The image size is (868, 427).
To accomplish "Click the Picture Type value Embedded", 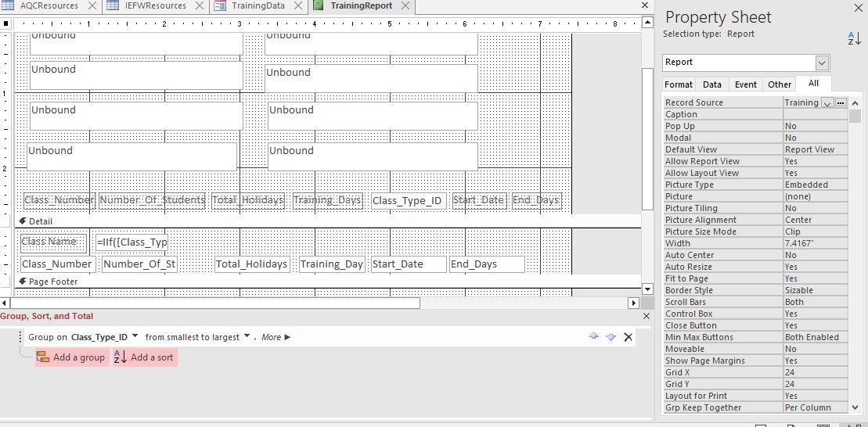I will pos(815,185).
